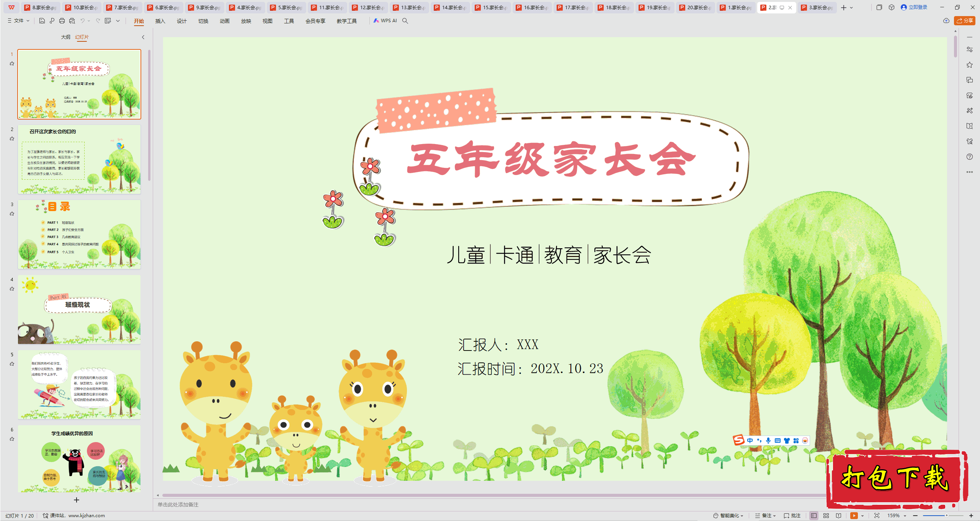
Task: Open the 动画 ribbon tab
Action: 225,21
